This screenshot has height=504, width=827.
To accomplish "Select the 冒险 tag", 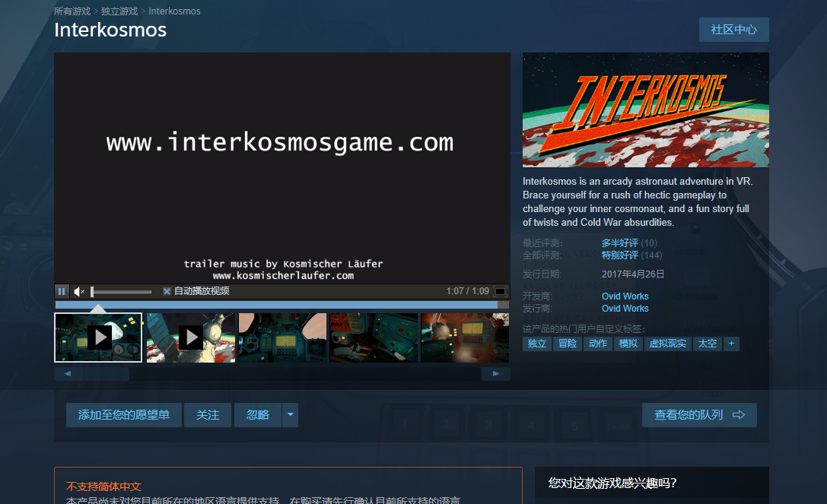I will 568,344.
